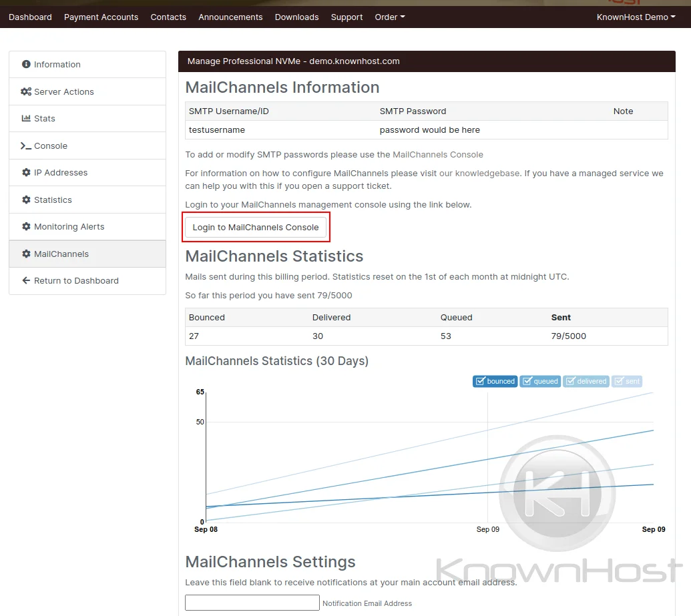
Task: Toggle the sent series checkbox in chart
Action: click(x=619, y=381)
